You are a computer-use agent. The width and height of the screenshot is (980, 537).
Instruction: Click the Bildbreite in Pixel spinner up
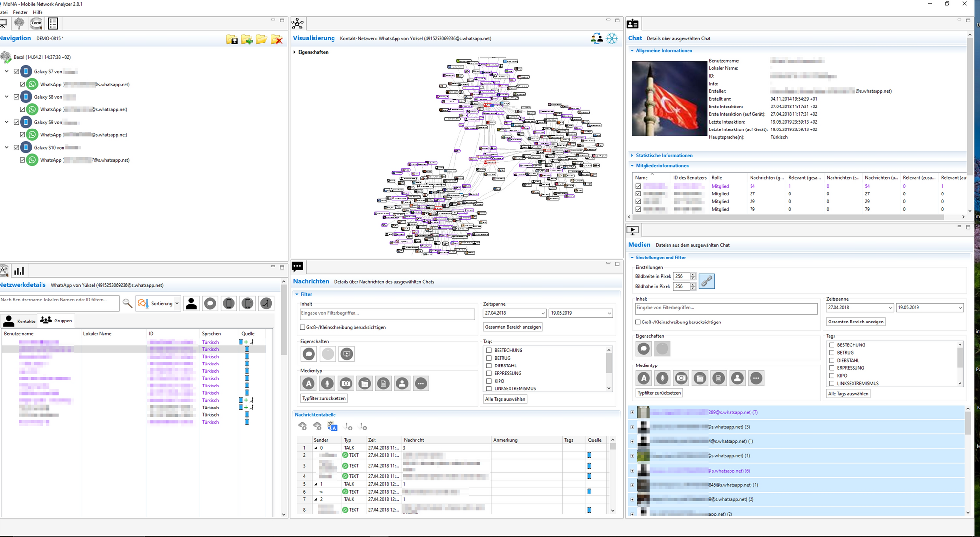[693, 274]
